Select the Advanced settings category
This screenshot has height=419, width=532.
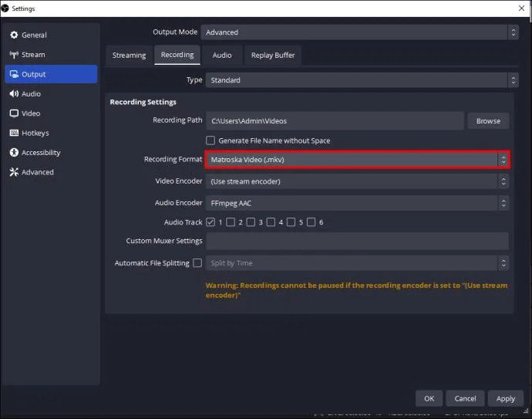[51, 172]
